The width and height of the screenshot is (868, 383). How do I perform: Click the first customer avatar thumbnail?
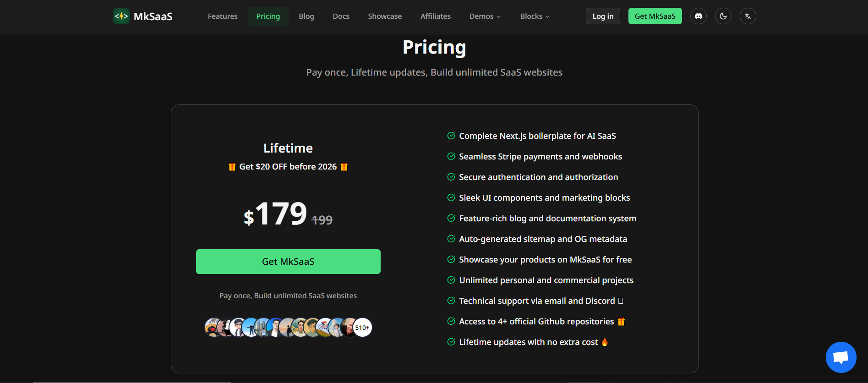point(213,327)
